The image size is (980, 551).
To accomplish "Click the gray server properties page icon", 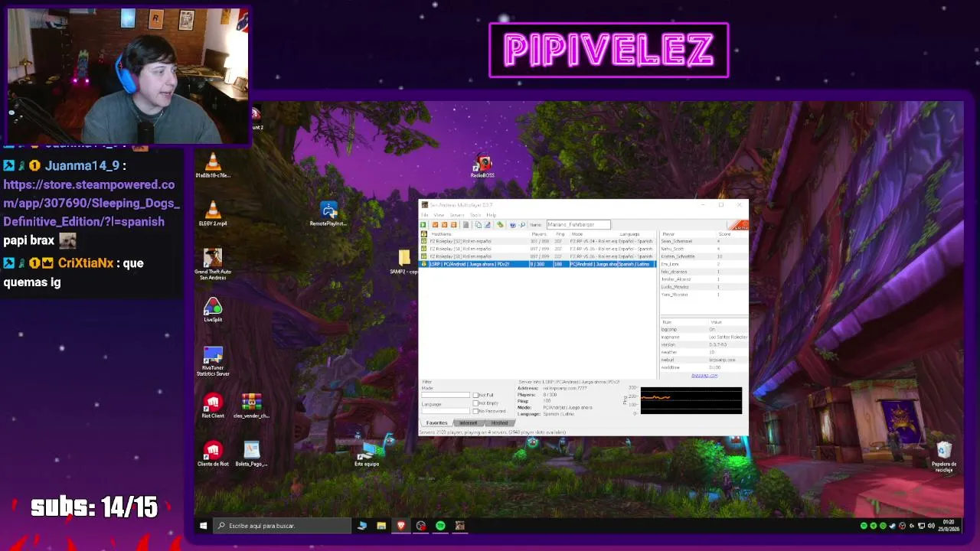I will tap(465, 225).
